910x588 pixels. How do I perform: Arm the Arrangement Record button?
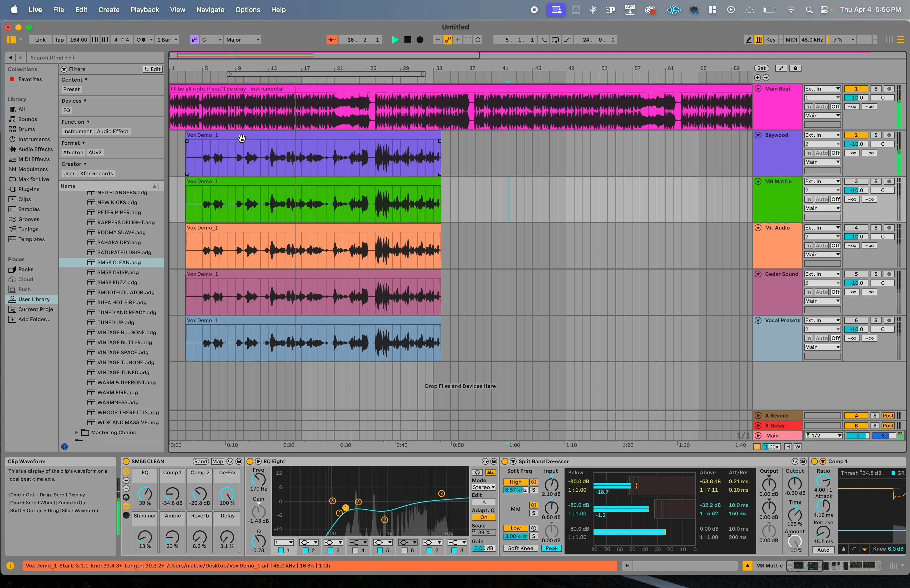tap(420, 40)
